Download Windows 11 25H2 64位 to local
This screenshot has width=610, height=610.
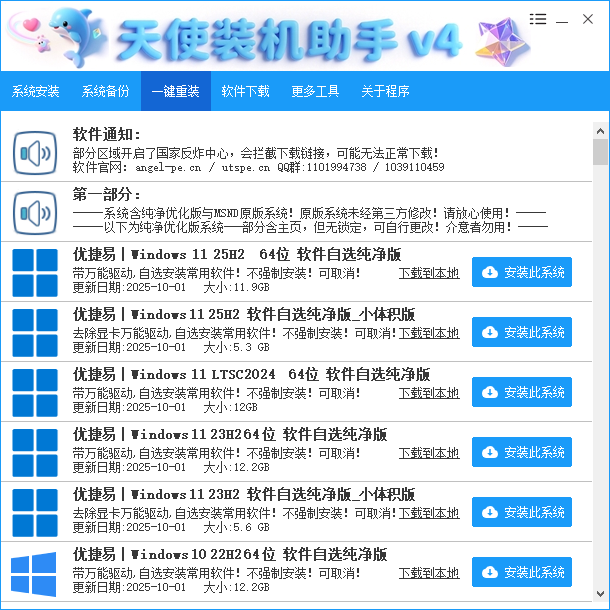click(429, 273)
